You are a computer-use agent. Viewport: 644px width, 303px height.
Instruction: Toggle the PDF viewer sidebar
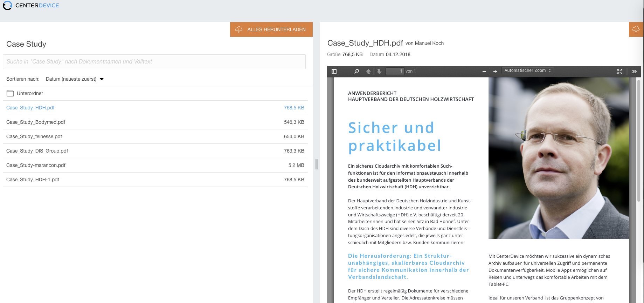coord(334,72)
